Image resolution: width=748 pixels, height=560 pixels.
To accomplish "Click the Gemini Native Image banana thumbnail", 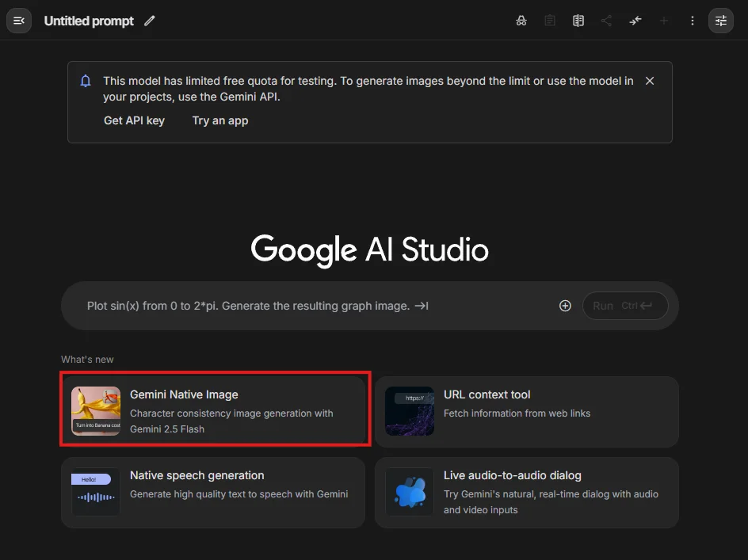I will pos(96,411).
